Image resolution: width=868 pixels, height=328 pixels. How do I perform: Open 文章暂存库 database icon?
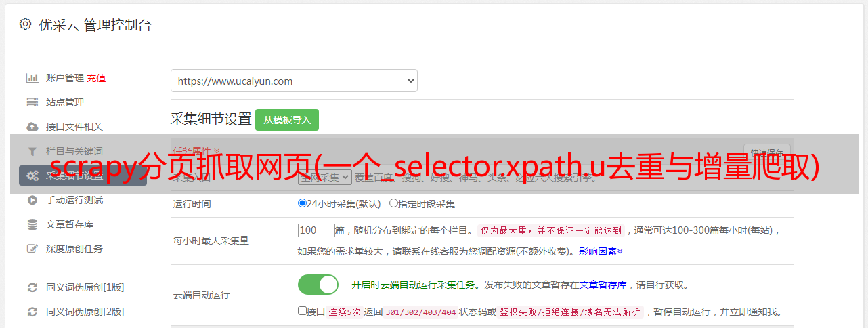tap(32, 224)
